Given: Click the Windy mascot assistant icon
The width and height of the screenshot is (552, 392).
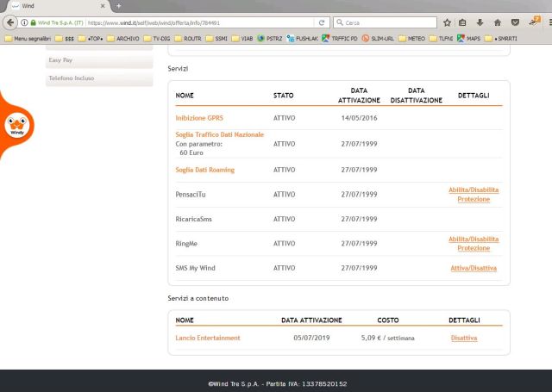Looking at the screenshot, I should (17, 125).
